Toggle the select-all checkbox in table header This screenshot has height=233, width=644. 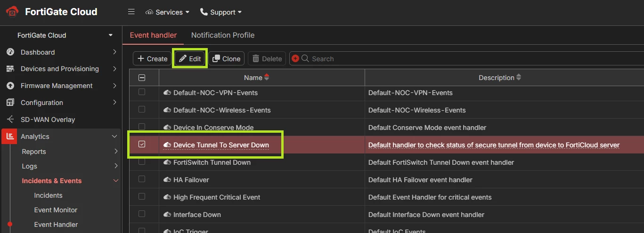click(x=142, y=78)
